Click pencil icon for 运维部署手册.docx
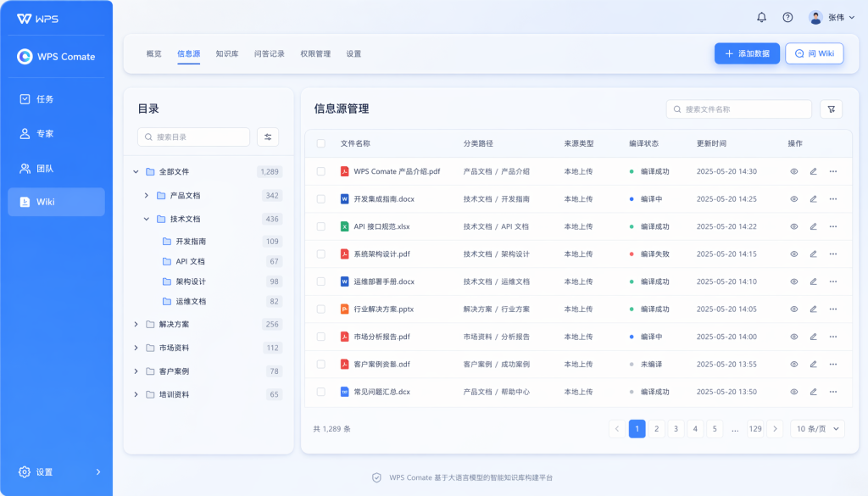 pyautogui.click(x=813, y=281)
